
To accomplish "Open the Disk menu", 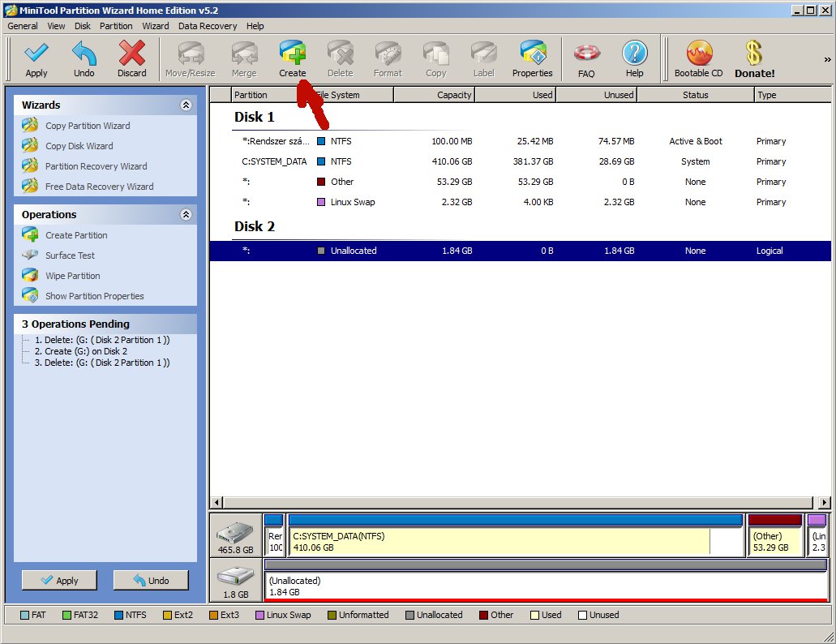I will (83, 26).
